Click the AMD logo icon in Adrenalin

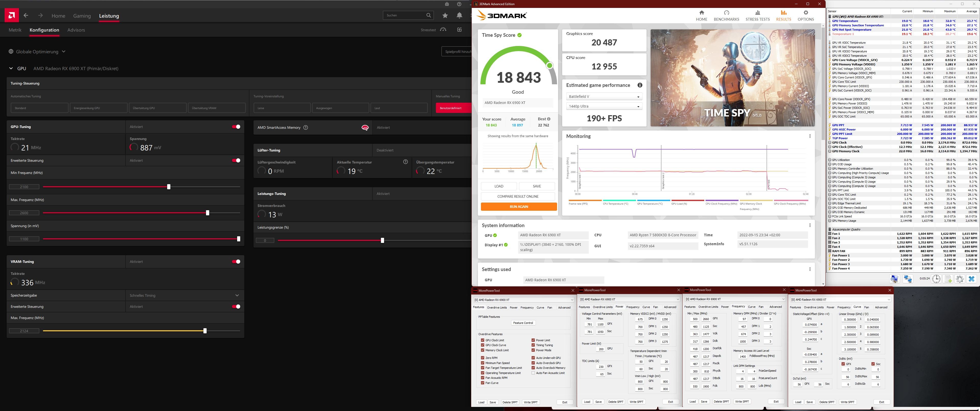12,16
